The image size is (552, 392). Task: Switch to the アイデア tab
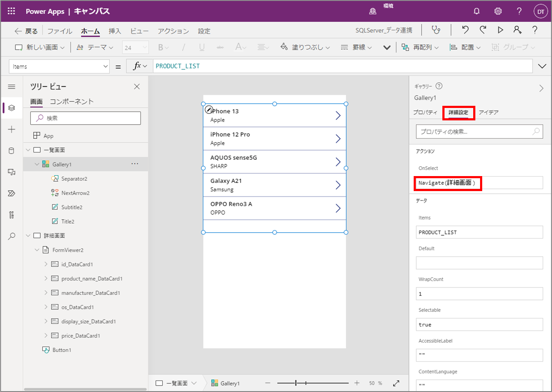click(x=489, y=112)
